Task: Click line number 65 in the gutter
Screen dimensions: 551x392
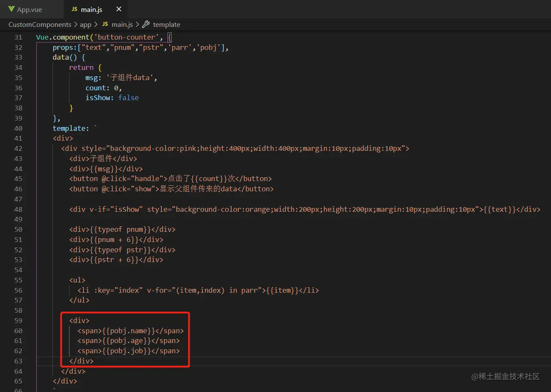Action: pos(18,381)
